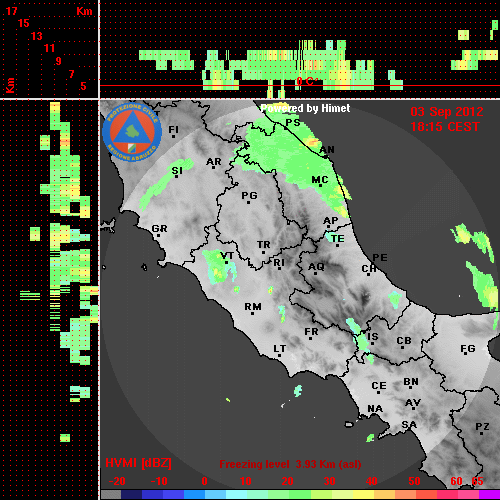The width and height of the screenshot is (500, 500).
Task: Click the 18:15 CEST time label
Action: tap(445, 127)
